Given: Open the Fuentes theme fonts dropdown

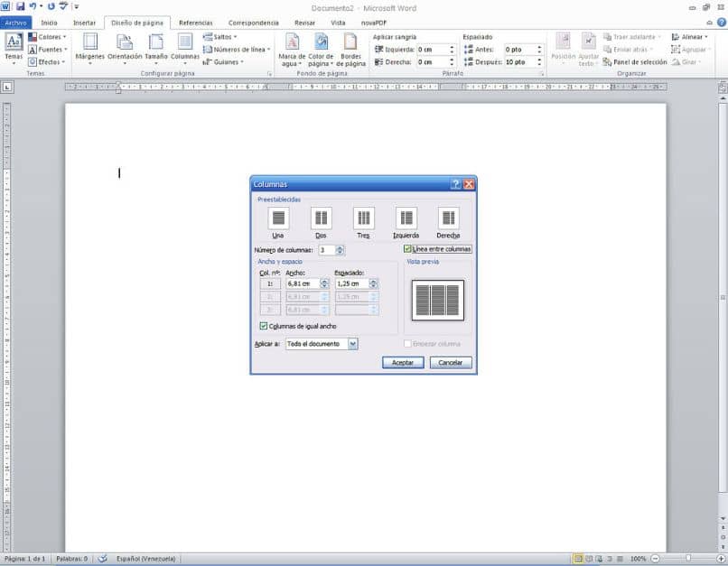Looking at the screenshot, I should click(x=47, y=49).
